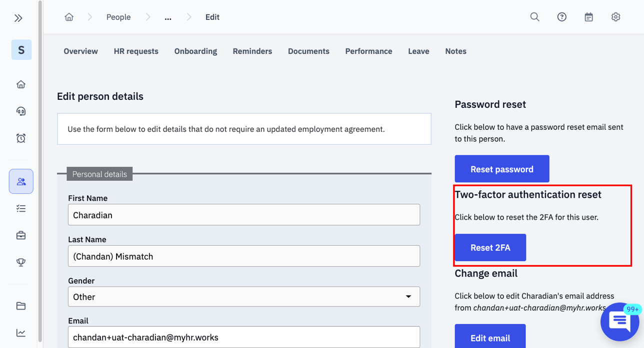
Task: Open help question mark icon
Action: [x=562, y=17]
